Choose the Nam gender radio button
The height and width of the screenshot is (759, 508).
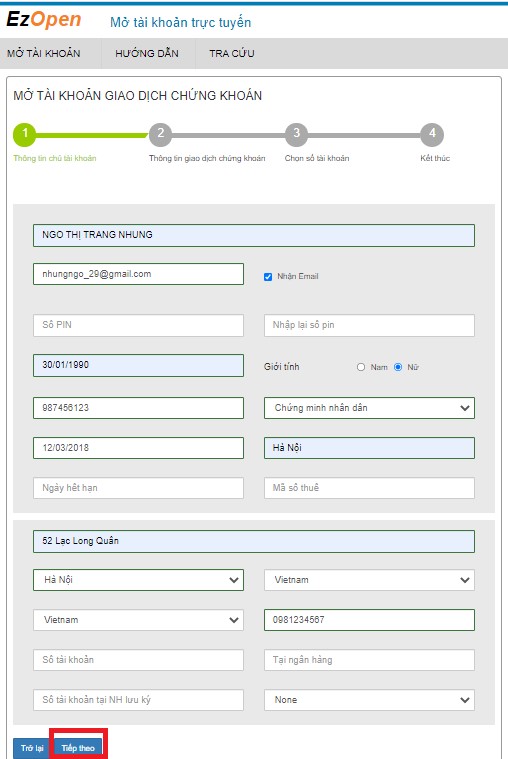[x=361, y=367]
